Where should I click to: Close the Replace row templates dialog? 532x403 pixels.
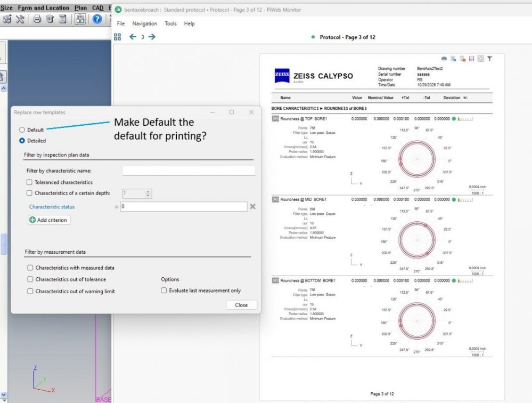tap(241, 305)
